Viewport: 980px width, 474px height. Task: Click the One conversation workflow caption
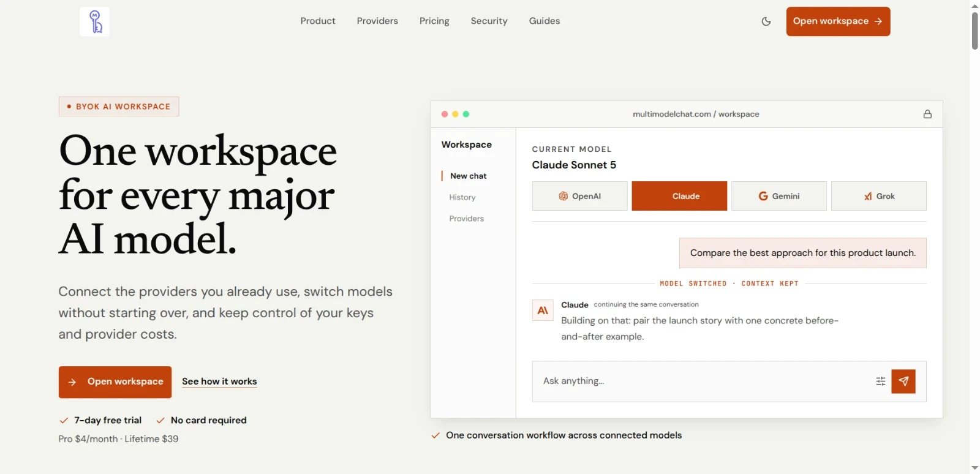pyautogui.click(x=563, y=435)
